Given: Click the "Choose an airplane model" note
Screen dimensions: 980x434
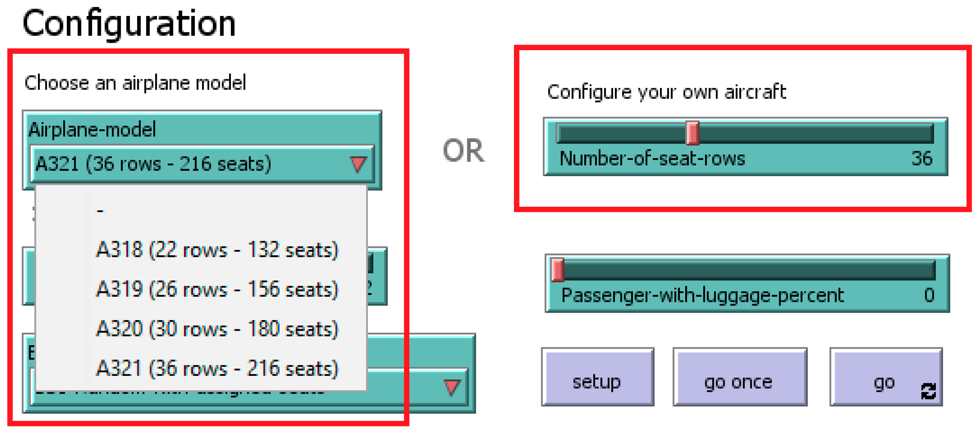Looking at the screenshot, I should [x=135, y=83].
